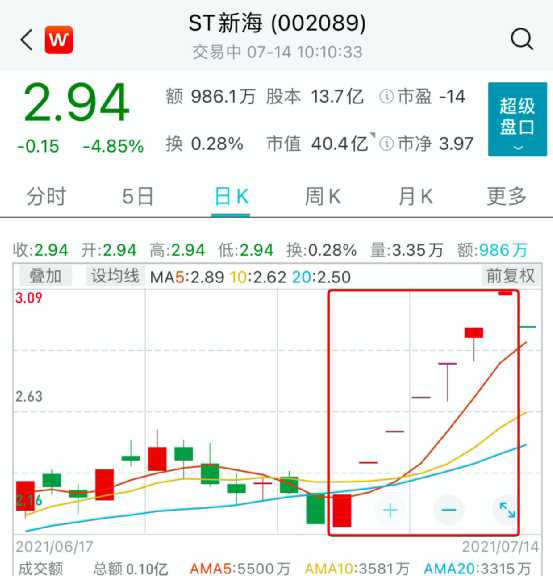Open 设均线 moving average settings
The image size is (553, 576).
click(115, 276)
